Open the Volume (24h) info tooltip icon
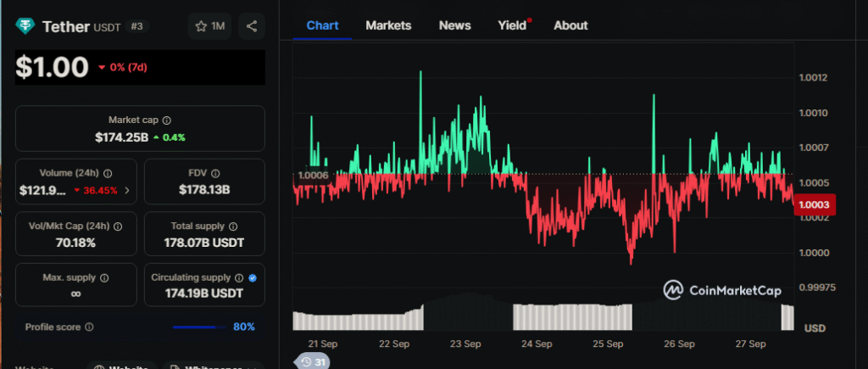This screenshot has width=868, height=369. [x=108, y=173]
